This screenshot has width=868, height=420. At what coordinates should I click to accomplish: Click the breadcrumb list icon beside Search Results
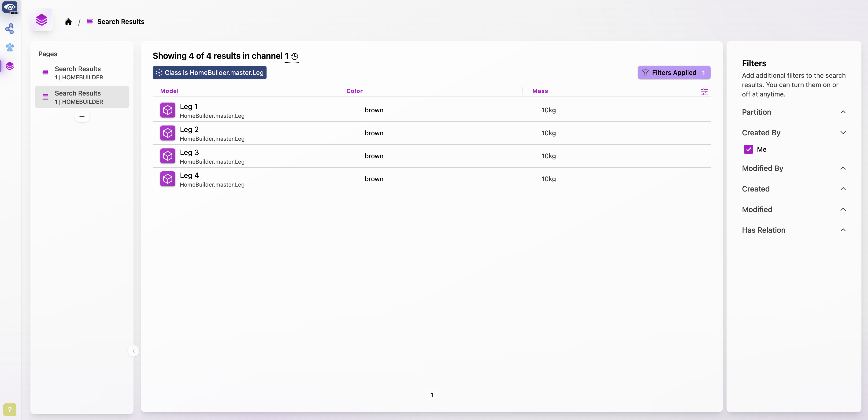[90, 22]
